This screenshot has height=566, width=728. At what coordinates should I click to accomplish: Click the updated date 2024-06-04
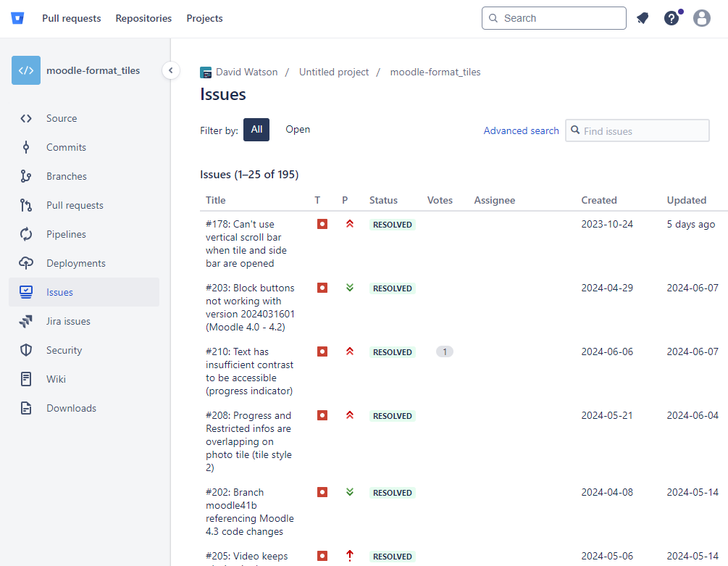click(693, 415)
